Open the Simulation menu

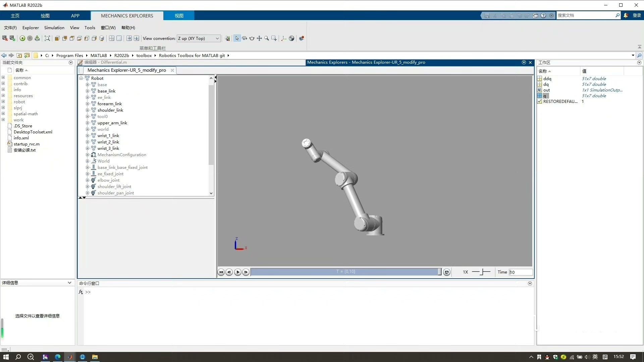(54, 28)
